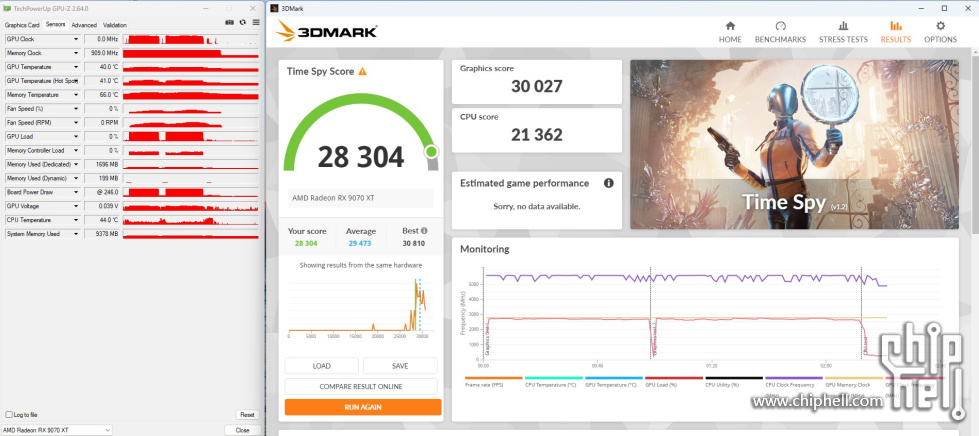The image size is (979, 436).
Task: Click the Reset button in GPU-Z
Action: 247,415
